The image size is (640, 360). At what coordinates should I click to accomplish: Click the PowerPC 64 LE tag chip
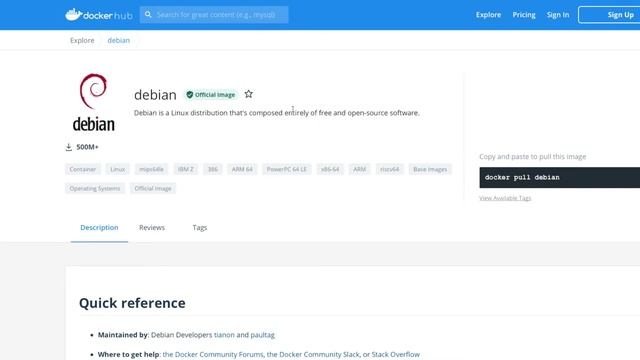pos(287,169)
